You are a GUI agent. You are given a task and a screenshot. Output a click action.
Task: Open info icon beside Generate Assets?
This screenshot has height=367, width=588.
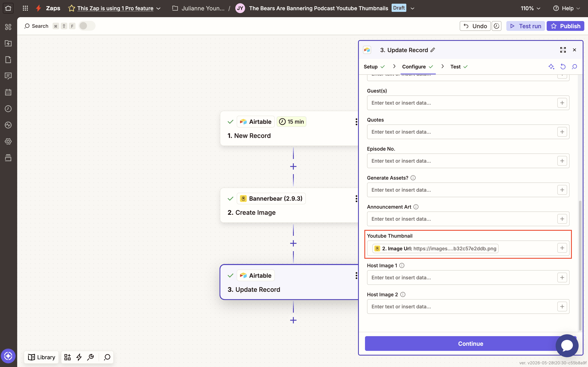click(413, 178)
